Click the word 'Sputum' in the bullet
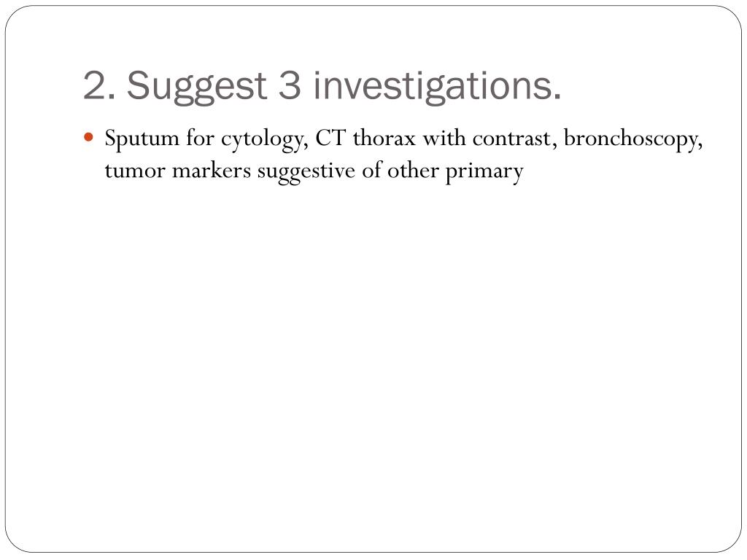747x560 pixels. [142, 139]
